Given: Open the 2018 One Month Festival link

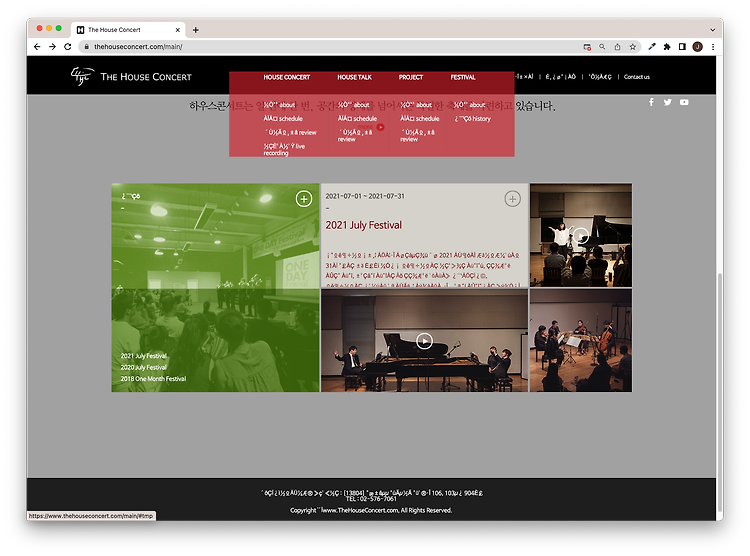Looking at the screenshot, I should point(153,379).
